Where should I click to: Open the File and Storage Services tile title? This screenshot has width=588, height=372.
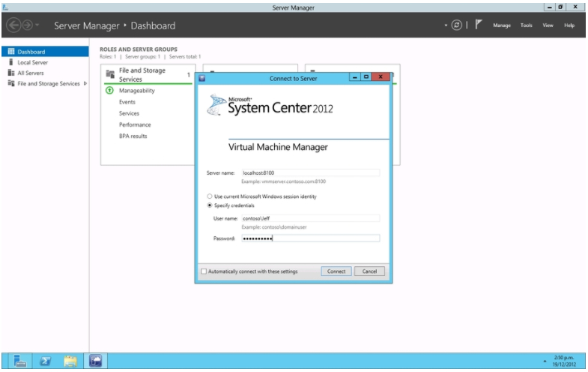click(x=142, y=75)
